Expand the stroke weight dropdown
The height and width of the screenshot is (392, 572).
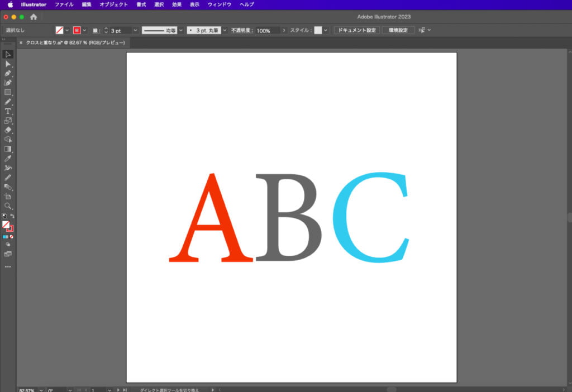[136, 30]
